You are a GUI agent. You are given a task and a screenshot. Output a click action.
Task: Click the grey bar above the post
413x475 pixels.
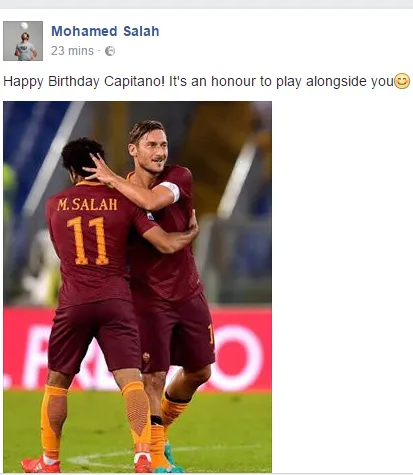coord(206,4)
